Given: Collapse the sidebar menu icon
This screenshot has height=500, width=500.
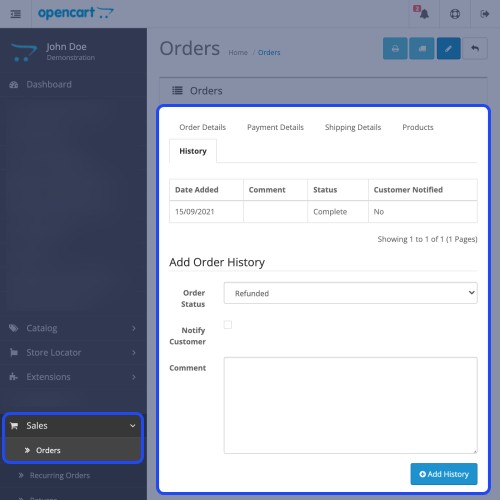Looking at the screenshot, I should (15, 14).
